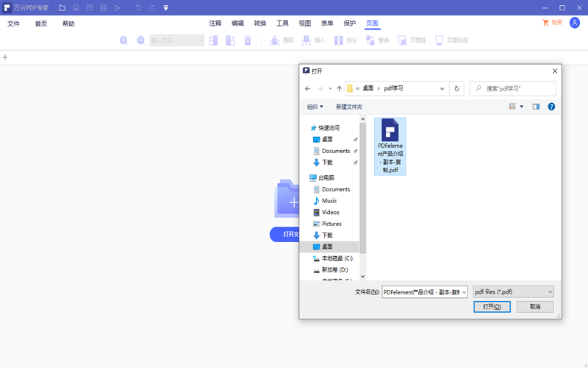
Task: Select Music in the navigation tree
Action: 329,201
